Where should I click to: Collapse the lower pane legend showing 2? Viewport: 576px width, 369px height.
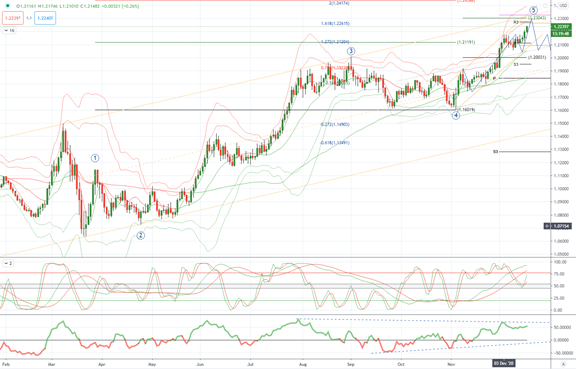click(x=8, y=263)
